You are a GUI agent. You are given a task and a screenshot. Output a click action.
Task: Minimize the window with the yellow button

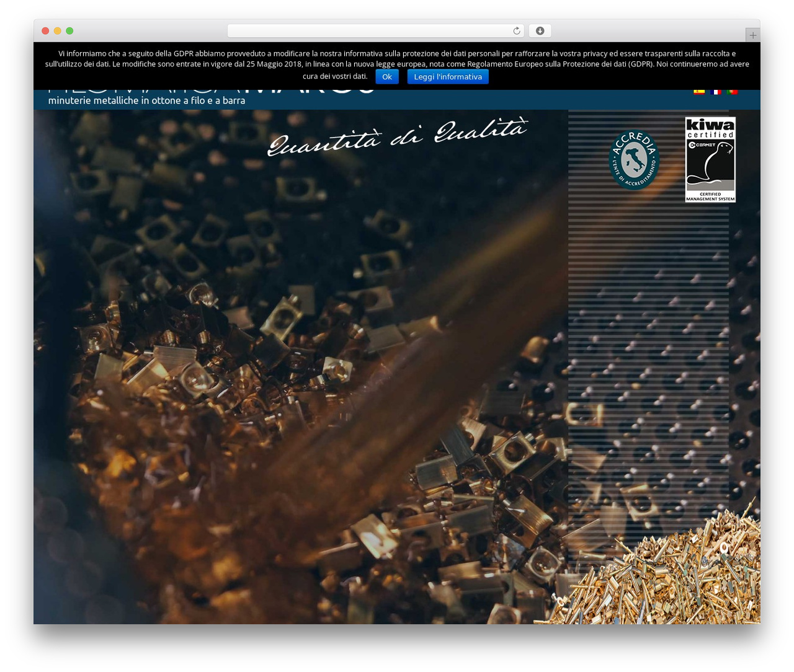click(58, 31)
